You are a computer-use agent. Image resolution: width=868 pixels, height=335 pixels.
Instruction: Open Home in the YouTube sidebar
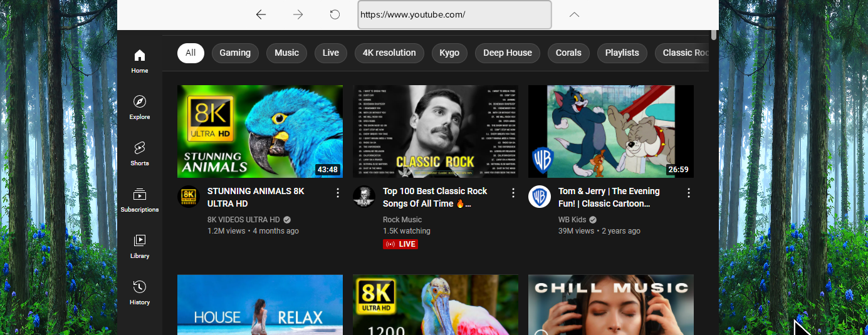click(140, 61)
